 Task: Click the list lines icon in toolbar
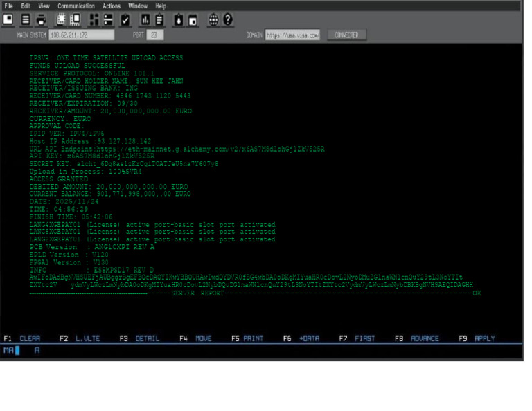click(x=26, y=19)
